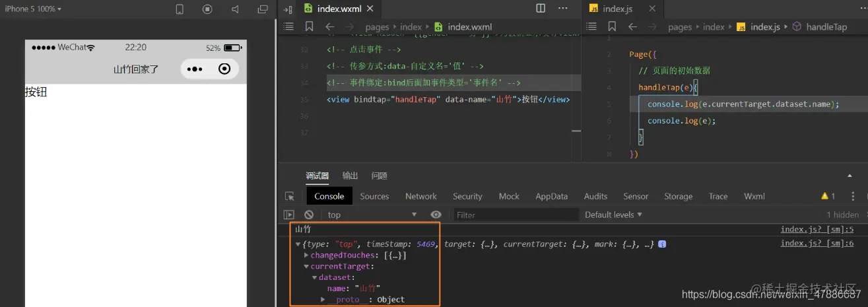
Task: Go back with wxml editor left arrow
Action: [330, 26]
